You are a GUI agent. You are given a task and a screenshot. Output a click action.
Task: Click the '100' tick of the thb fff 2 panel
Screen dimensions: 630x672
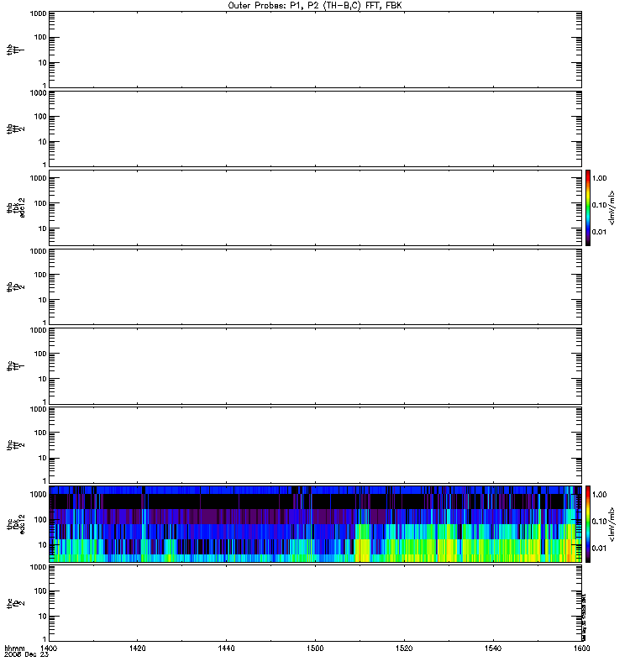tap(40, 117)
